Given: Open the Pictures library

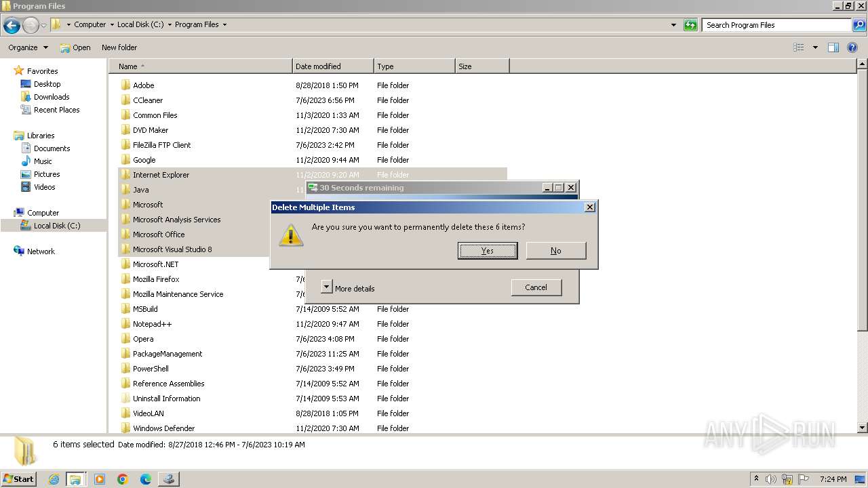Looking at the screenshot, I should [x=47, y=174].
